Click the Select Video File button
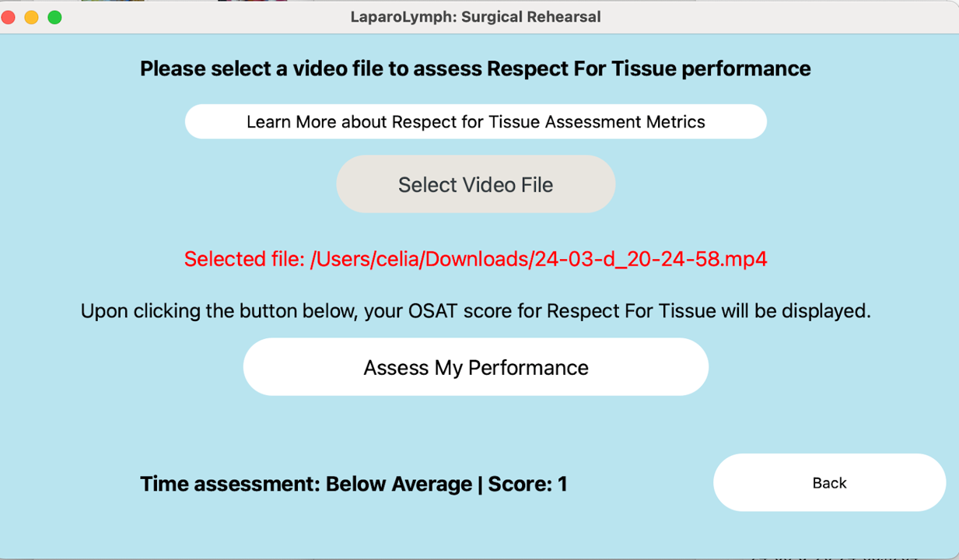 tap(475, 184)
